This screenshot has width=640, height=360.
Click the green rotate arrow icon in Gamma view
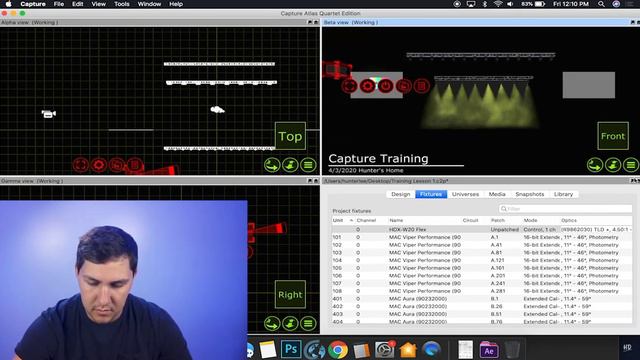point(272,323)
